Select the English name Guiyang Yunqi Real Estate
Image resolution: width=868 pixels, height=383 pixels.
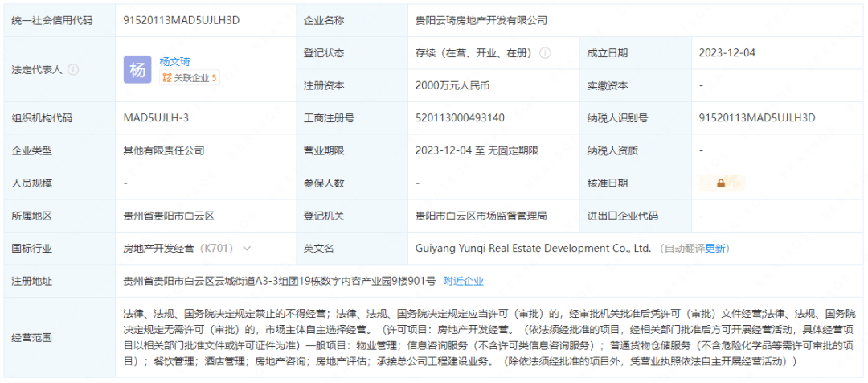click(533, 249)
